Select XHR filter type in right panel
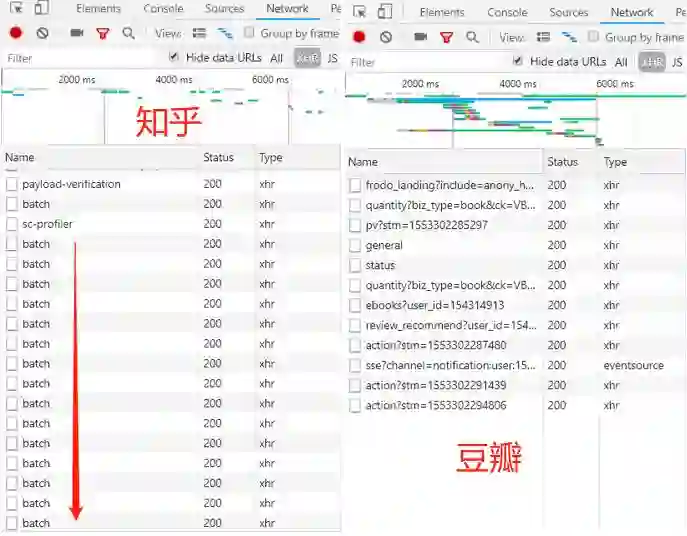The width and height of the screenshot is (687, 536). [652, 62]
